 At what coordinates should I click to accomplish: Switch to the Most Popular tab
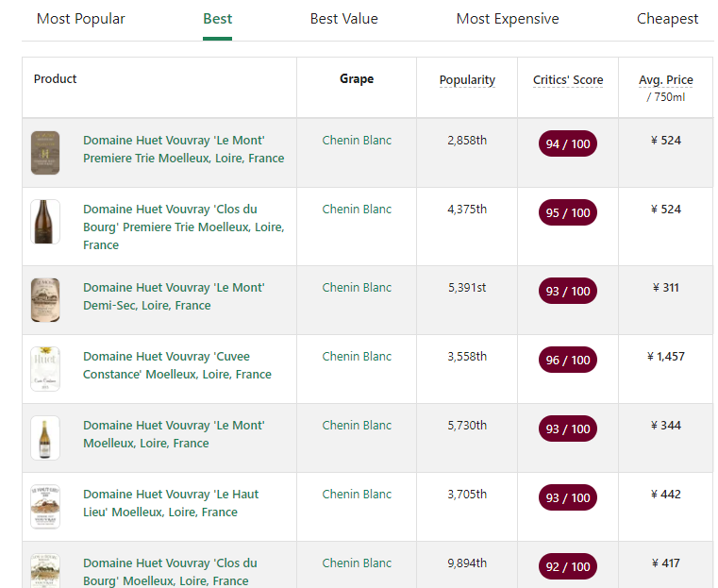[x=80, y=19]
